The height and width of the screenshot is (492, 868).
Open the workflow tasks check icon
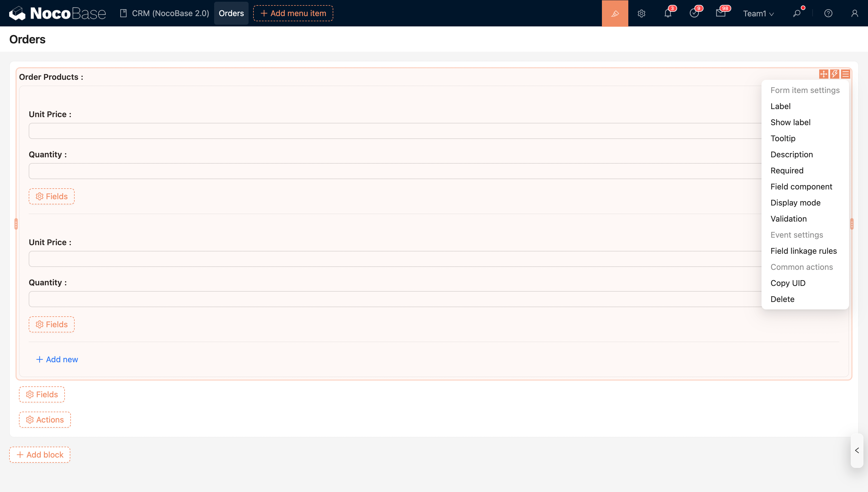tap(694, 13)
